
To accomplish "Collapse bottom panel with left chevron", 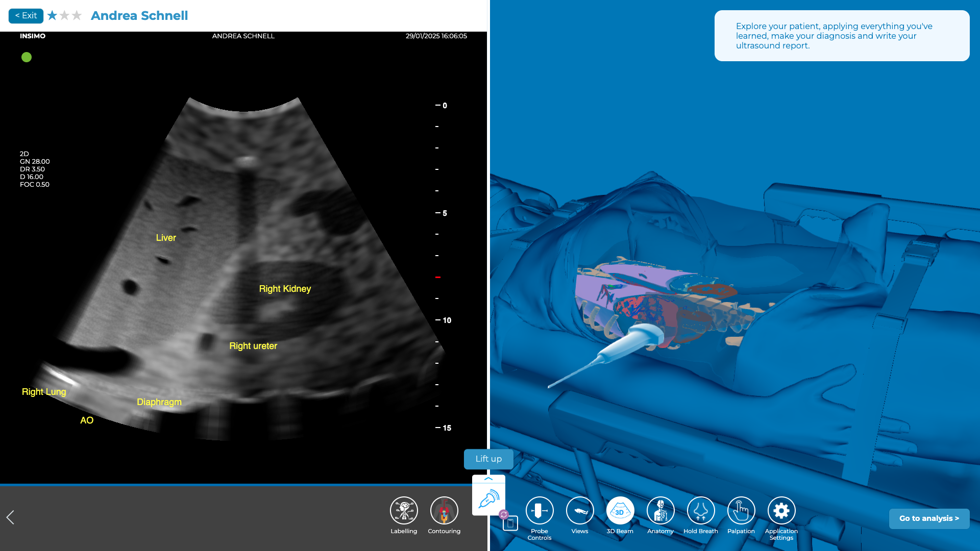I will pyautogui.click(x=10, y=517).
